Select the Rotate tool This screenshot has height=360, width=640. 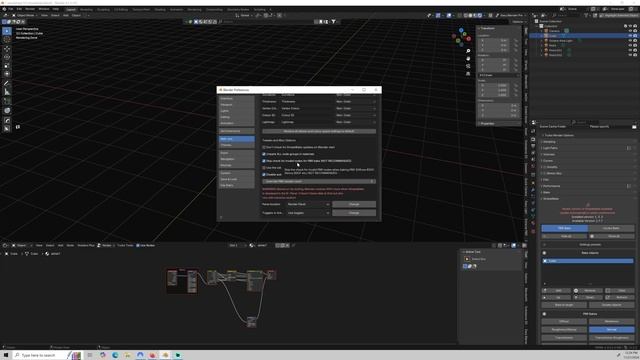point(7,57)
